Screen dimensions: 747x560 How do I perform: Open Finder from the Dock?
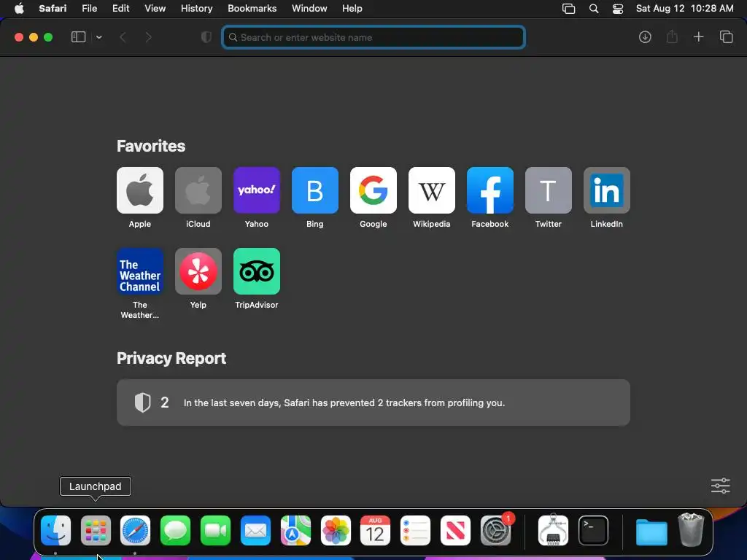55,531
